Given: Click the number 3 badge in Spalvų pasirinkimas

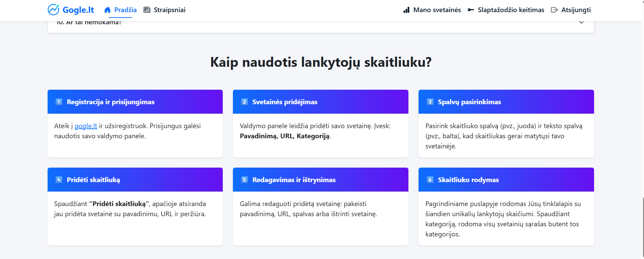Looking at the screenshot, I should [430, 102].
